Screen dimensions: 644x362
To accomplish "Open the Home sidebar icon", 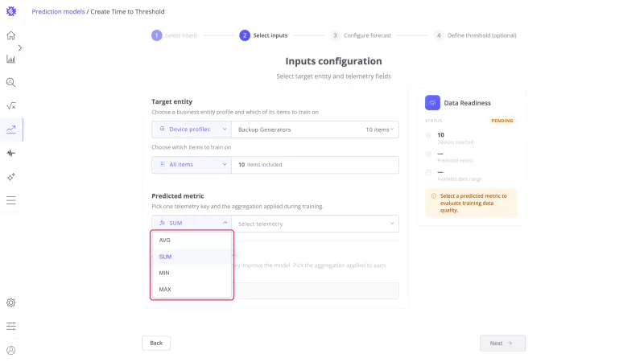I will click(x=11, y=35).
